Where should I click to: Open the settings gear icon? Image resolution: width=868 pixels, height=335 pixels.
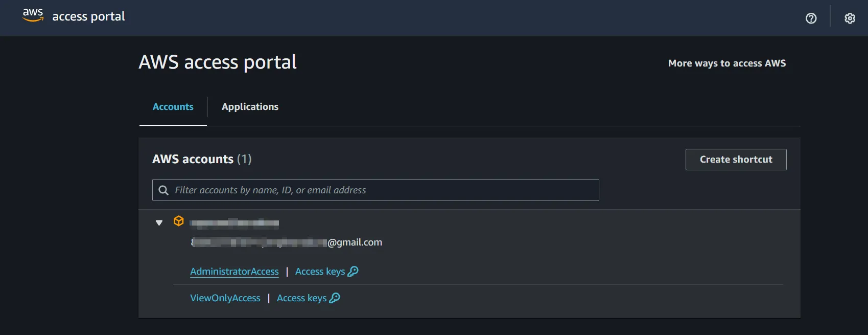click(850, 18)
